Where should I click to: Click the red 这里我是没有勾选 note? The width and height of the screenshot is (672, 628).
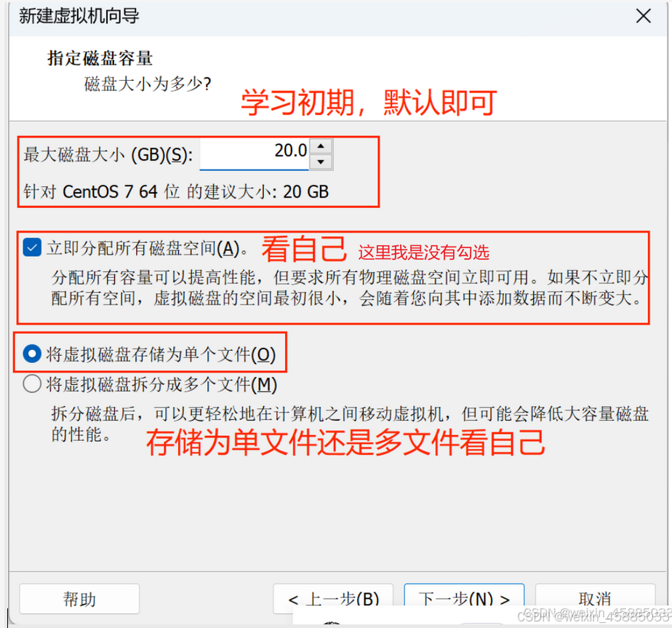[423, 253]
